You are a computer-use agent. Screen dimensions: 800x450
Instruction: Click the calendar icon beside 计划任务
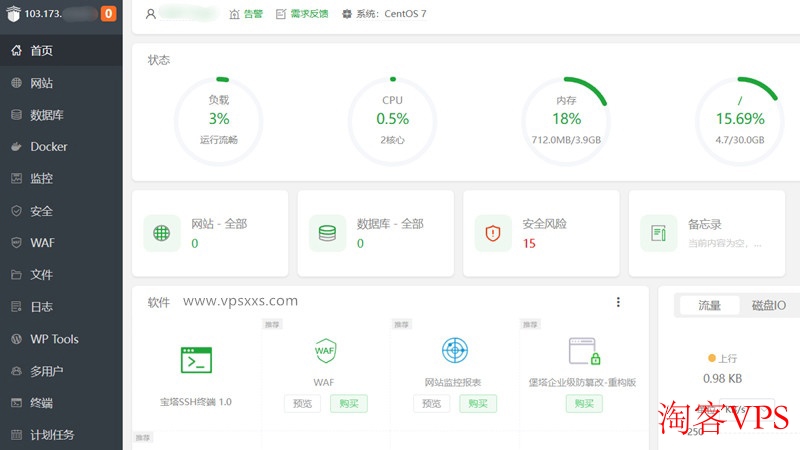click(x=16, y=435)
